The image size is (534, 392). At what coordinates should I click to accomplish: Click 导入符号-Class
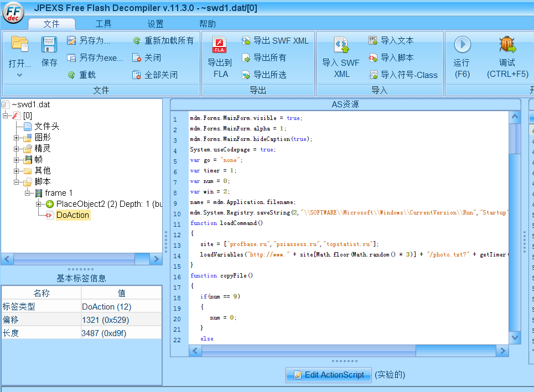(x=403, y=75)
